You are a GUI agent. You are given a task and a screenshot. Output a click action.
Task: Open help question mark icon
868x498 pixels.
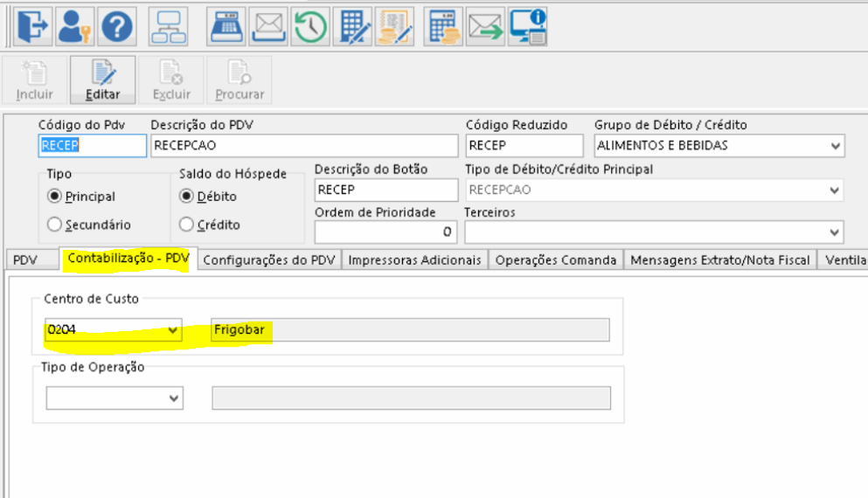point(117,26)
